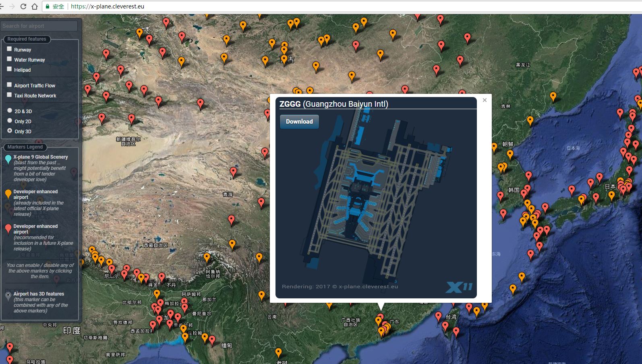The image size is (642, 364).
Task: Click the ZGGG (Guangzhou Baiyun Intl) title
Action: pos(334,104)
